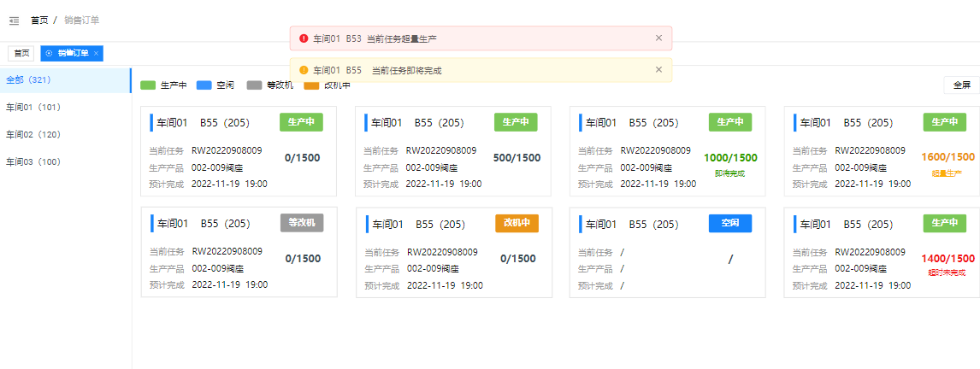Click the gray 等改机 status badge on card
The width and height of the screenshot is (980, 369).
tap(302, 223)
